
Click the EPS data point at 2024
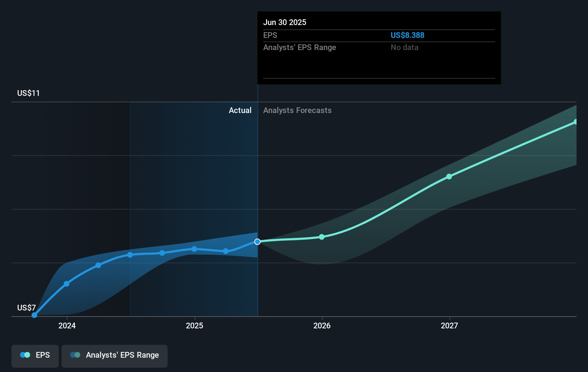point(67,284)
